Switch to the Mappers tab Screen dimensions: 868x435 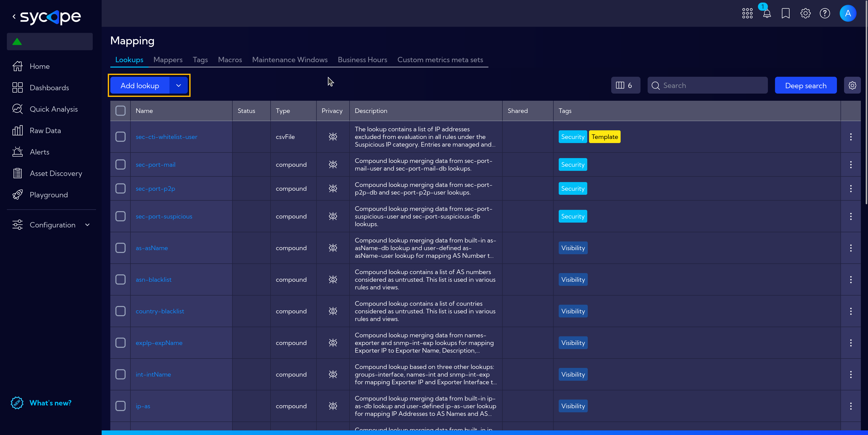pyautogui.click(x=168, y=60)
